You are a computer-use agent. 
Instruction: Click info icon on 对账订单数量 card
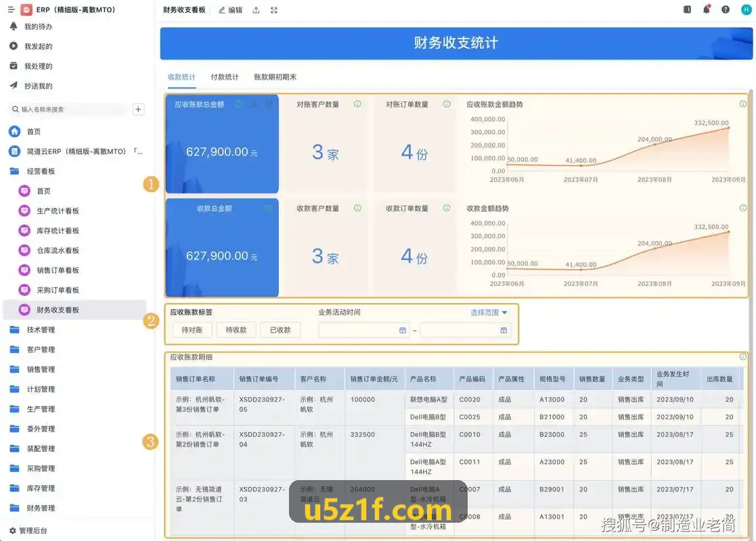[x=447, y=104]
